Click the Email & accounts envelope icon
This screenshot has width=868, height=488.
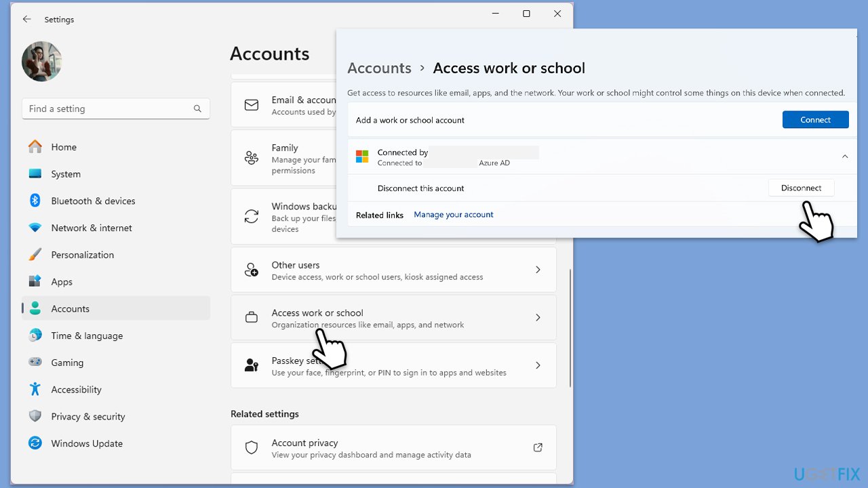[x=252, y=105]
